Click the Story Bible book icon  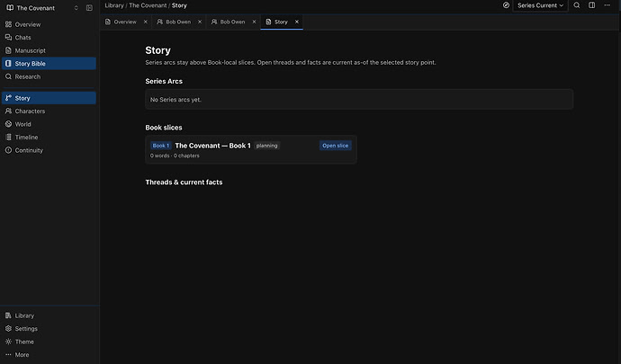(8, 63)
